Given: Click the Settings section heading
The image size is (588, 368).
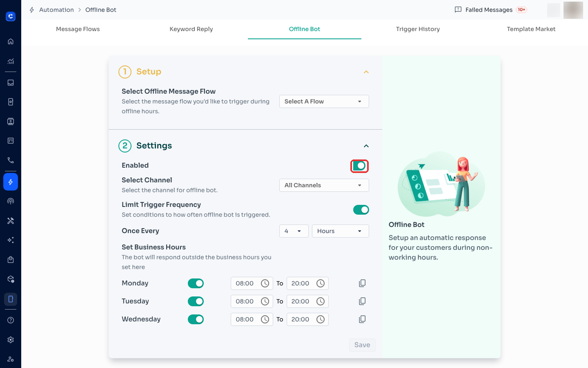Looking at the screenshot, I should 154,146.
